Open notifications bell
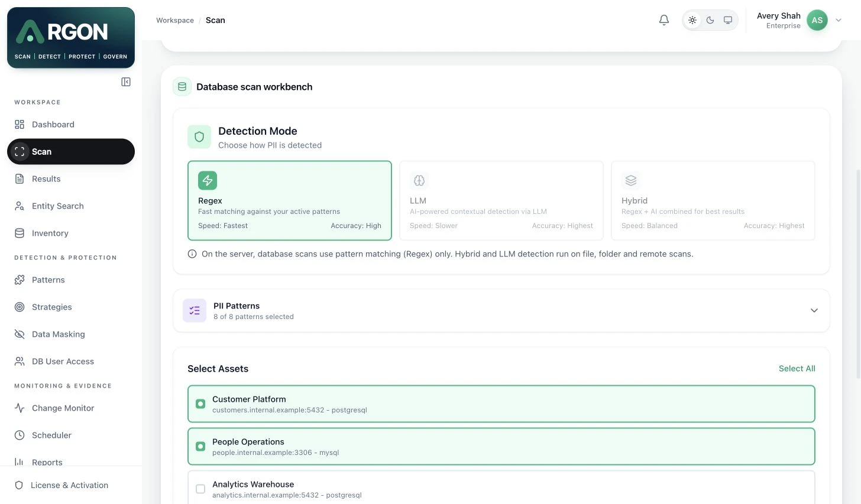Image resolution: width=861 pixels, height=504 pixels. (664, 20)
